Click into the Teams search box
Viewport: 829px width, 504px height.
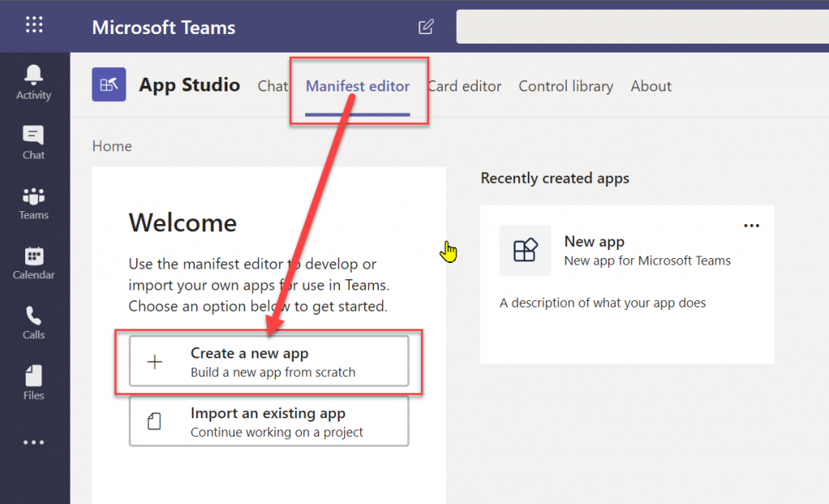[642, 27]
